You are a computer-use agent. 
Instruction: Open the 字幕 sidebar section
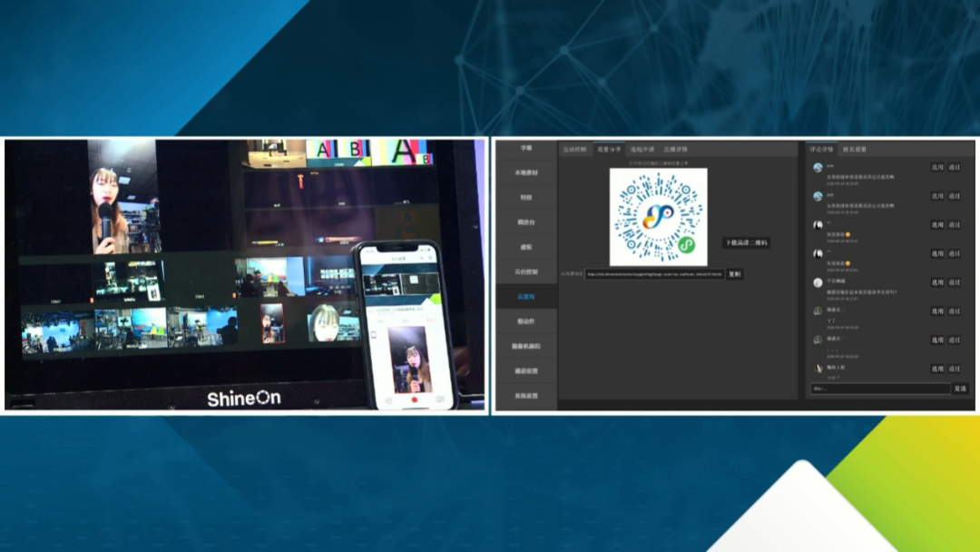click(x=526, y=148)
